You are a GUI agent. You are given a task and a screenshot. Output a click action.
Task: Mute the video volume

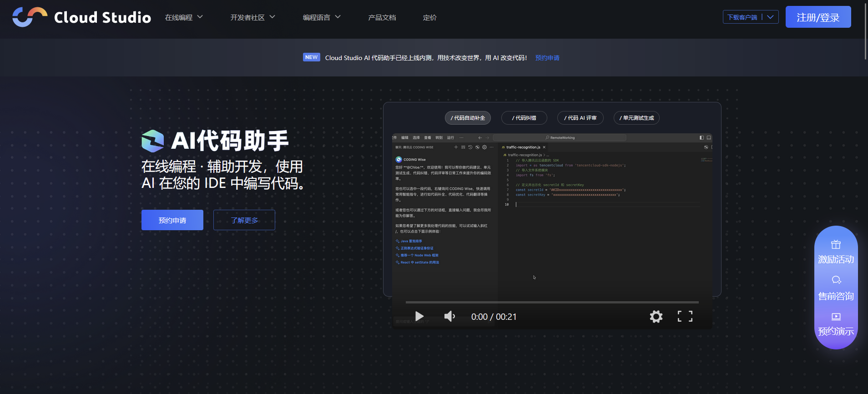click(449, 316)
